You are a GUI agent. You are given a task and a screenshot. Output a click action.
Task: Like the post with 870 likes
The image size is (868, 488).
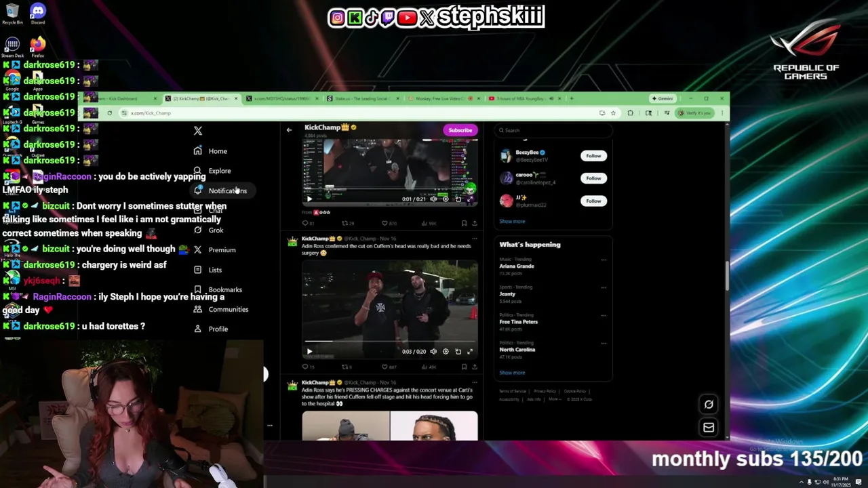(389, 223)
